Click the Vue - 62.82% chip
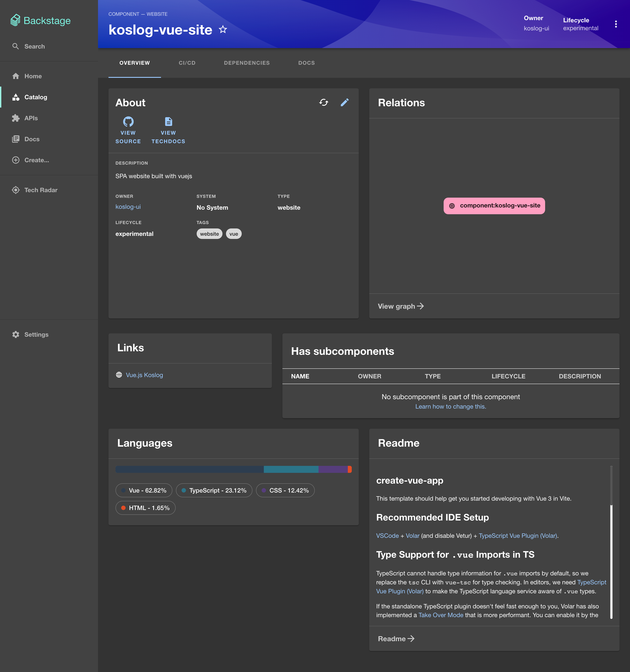Screen dimensions: 630x672 (x=144, y=490)
